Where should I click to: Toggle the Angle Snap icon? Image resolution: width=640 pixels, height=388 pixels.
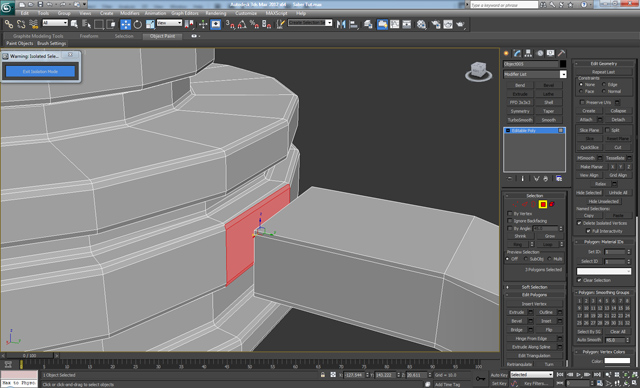242,24
